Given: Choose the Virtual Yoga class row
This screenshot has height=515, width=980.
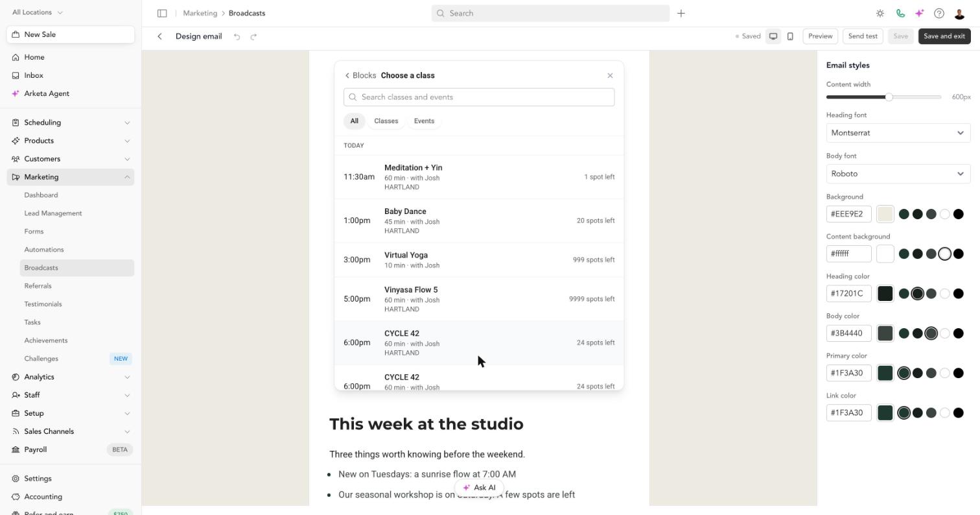Looking at the screenshot, I should click(479, 260).
